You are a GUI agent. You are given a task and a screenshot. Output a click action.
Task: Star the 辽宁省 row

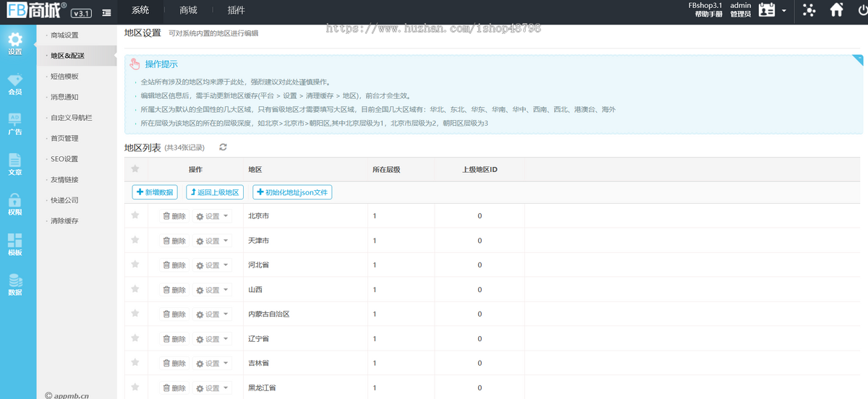135,338
